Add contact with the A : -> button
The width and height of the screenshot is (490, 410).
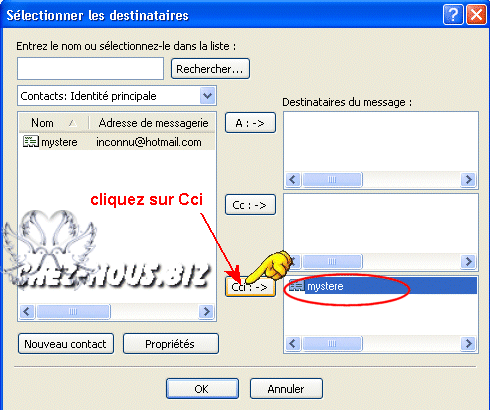click(250, 123)
